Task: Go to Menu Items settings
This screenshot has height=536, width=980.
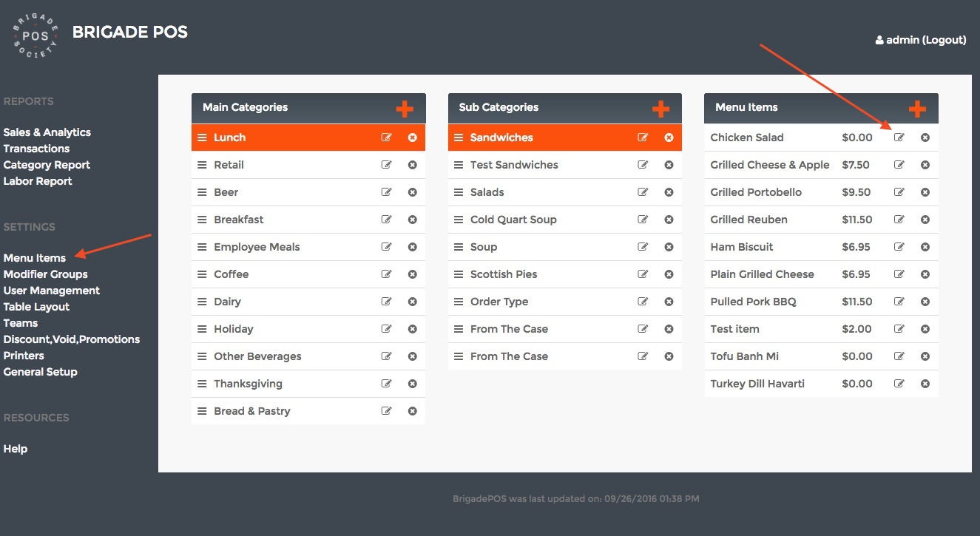Action: coord(35,258)
